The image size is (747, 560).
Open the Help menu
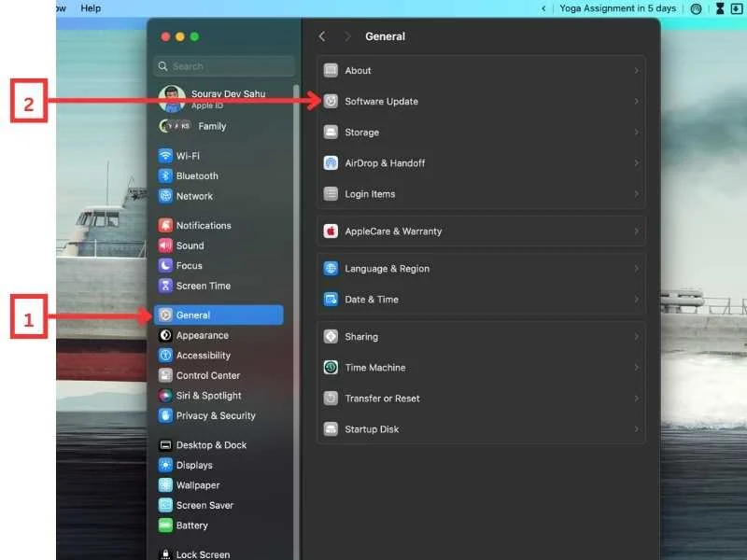pos(91,8)
